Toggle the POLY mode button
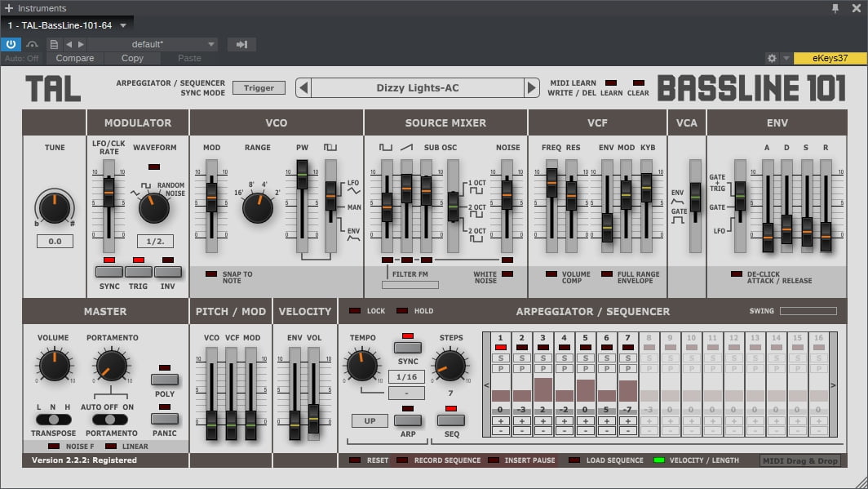868x489 pixels. click(165, 380)
